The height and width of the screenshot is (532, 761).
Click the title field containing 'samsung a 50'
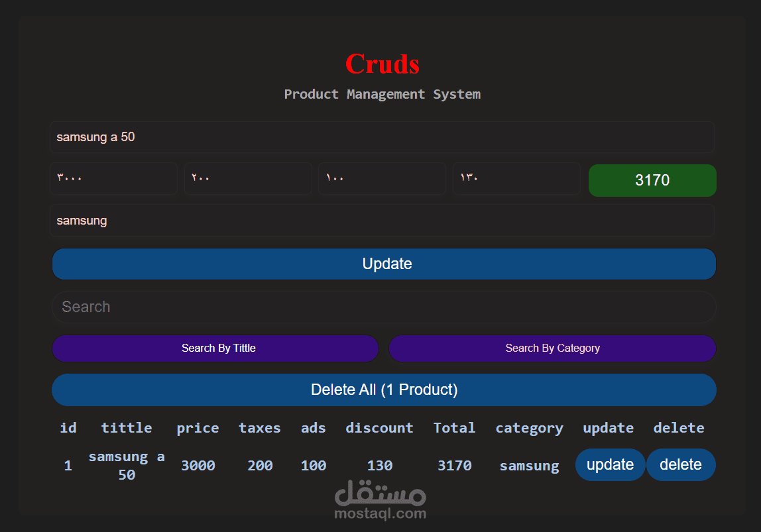(x=382, y=137)
